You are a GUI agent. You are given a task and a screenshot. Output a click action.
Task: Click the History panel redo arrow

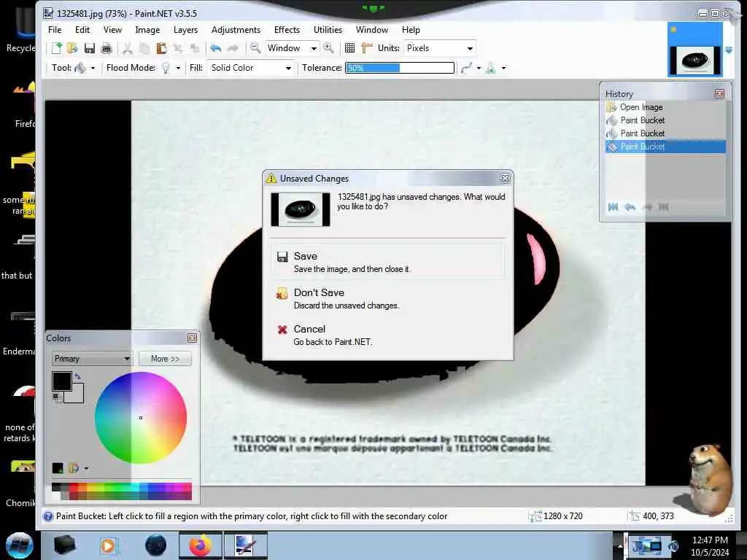(x=647, y=206)
